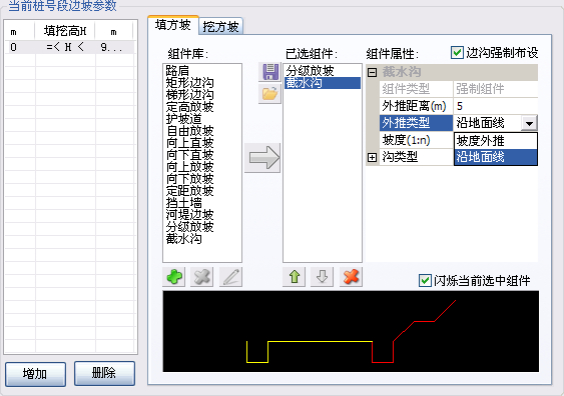Viewport: 564px width, 396px height.
Task: Expand the 沟类型 property group
Action: (372, 157)
